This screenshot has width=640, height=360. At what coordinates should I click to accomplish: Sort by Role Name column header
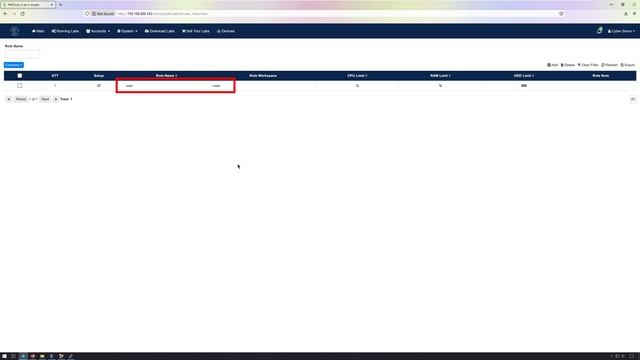point(167,76)
